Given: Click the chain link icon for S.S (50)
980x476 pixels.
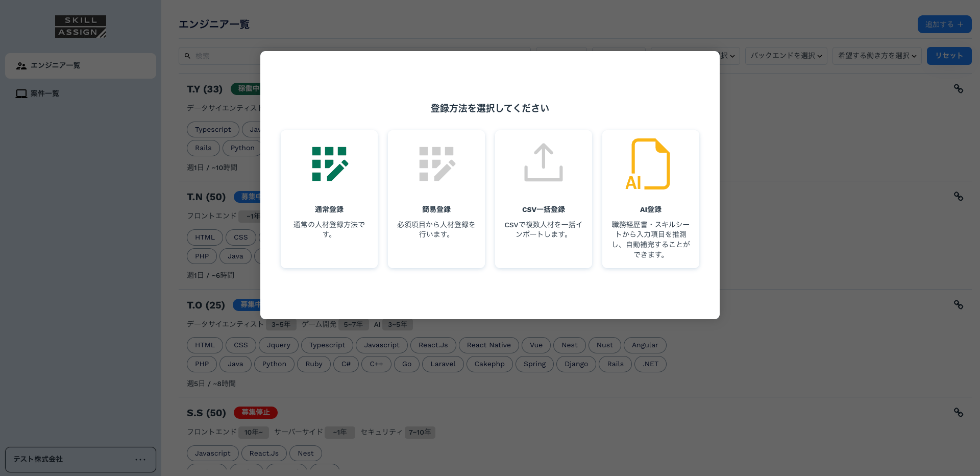Looking at the screenshot, I should [x=959, y=413].
